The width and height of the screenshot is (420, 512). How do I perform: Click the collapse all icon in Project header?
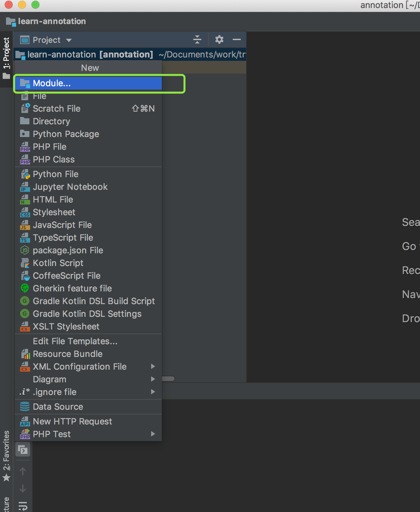coord(197,40)
